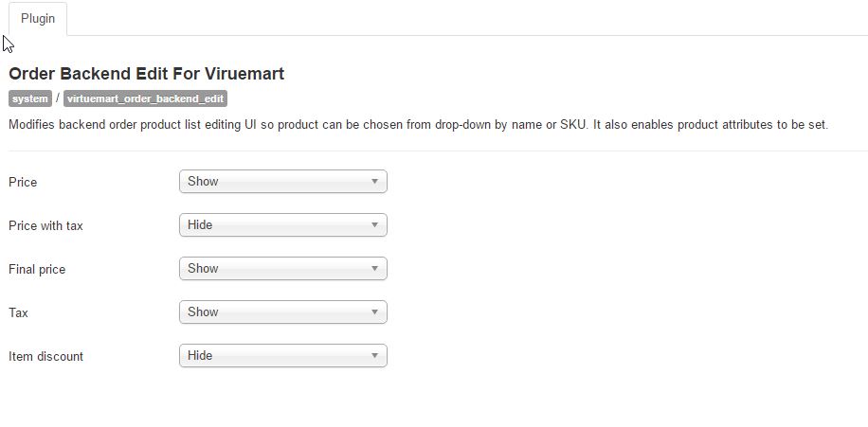Open the Final price dropdown
This screenshot has width=868, height=427.
click(281, 269)
